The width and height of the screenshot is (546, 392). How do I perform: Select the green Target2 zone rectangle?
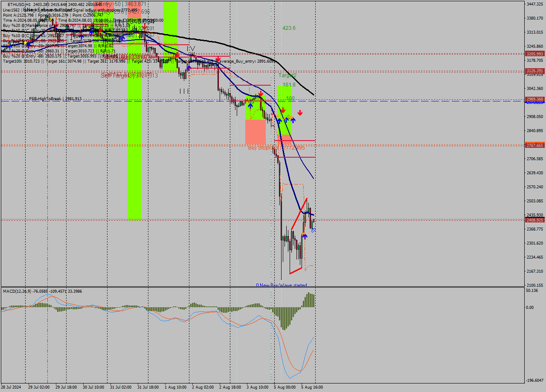tap(285, 110)
